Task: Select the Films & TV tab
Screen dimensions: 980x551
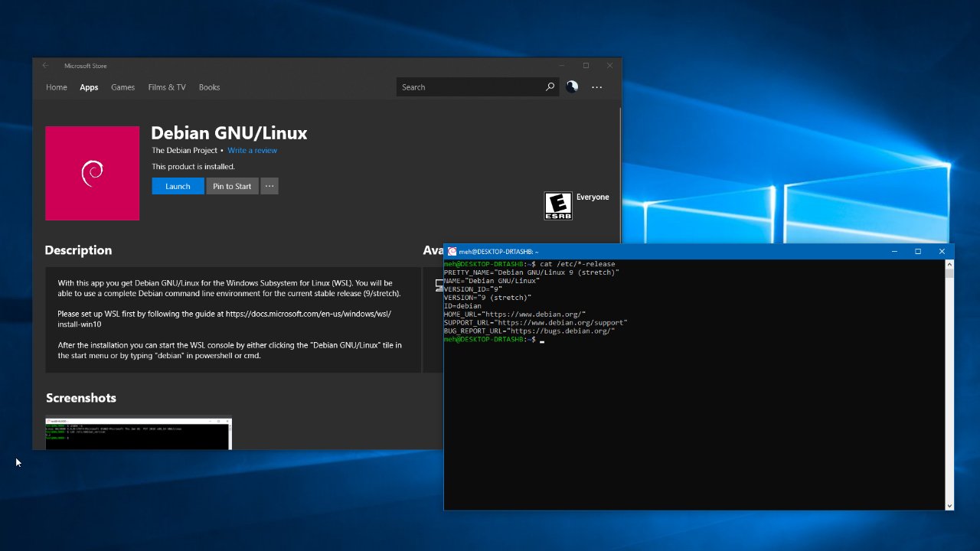Action: 167,87
